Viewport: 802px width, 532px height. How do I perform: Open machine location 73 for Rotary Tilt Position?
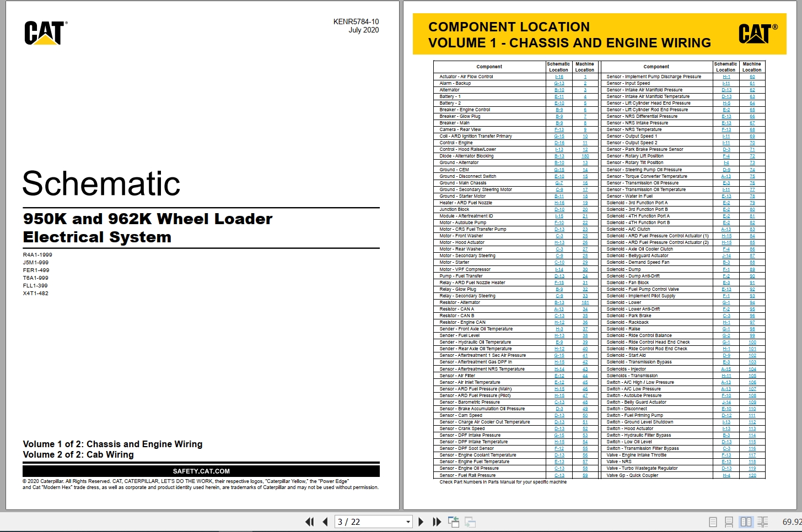tap(752, 162)
